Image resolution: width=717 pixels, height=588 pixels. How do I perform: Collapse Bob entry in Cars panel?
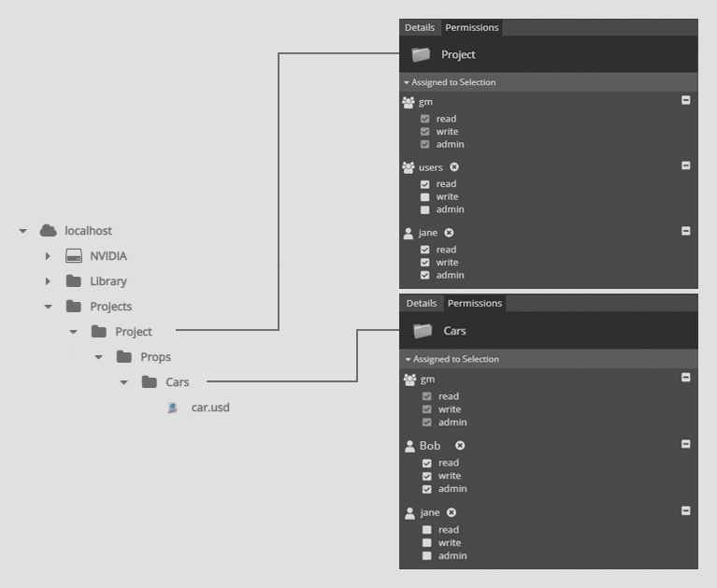686,444
